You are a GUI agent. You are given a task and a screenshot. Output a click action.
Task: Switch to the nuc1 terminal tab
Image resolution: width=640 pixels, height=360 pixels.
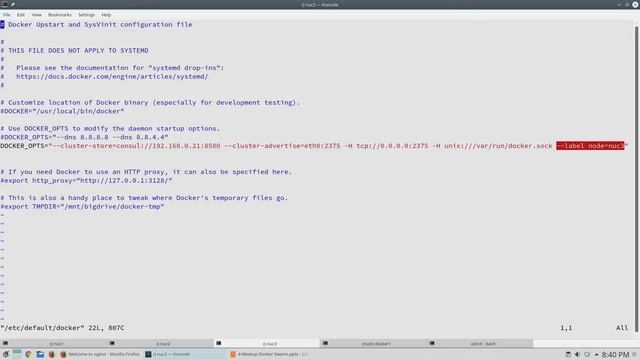(x=53, y=344)
